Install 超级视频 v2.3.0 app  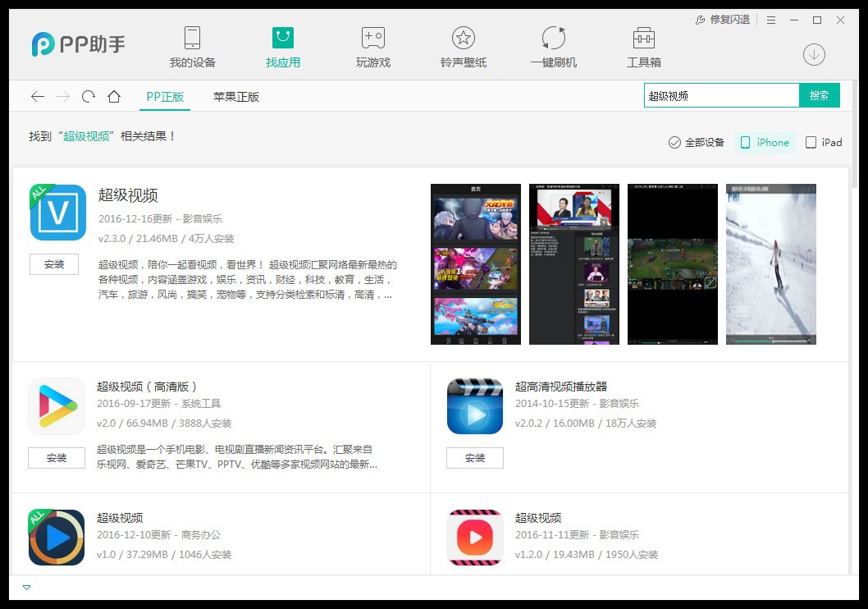tap(53, 264)
